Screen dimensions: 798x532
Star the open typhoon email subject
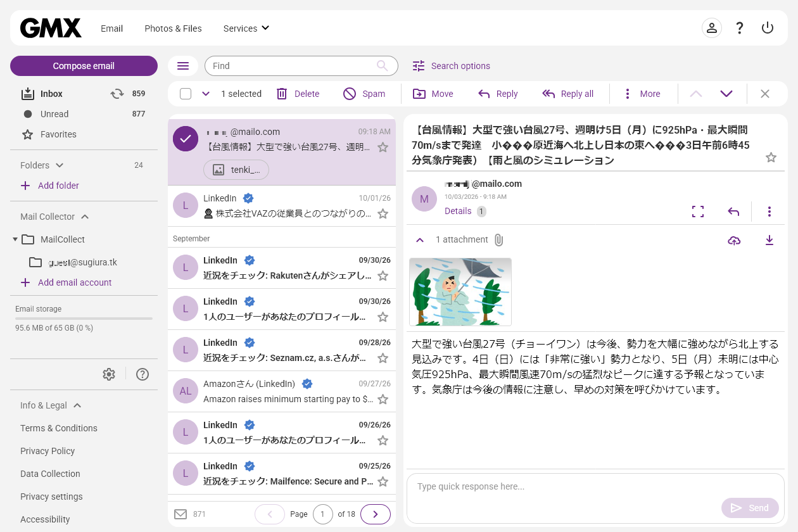click(771, 157)
